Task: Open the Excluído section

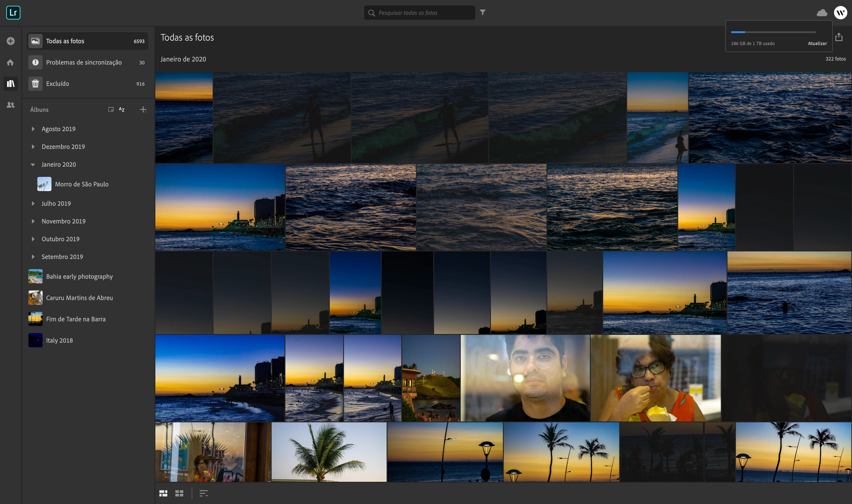Action: (58, 83)
